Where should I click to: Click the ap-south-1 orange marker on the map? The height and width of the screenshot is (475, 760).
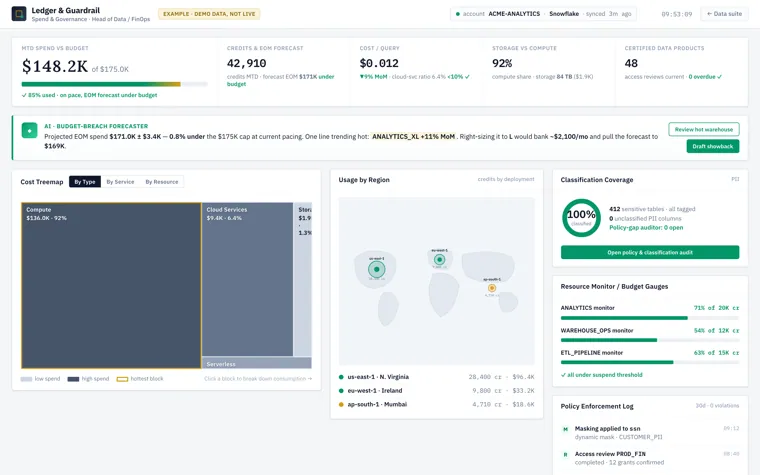[491, 288]
